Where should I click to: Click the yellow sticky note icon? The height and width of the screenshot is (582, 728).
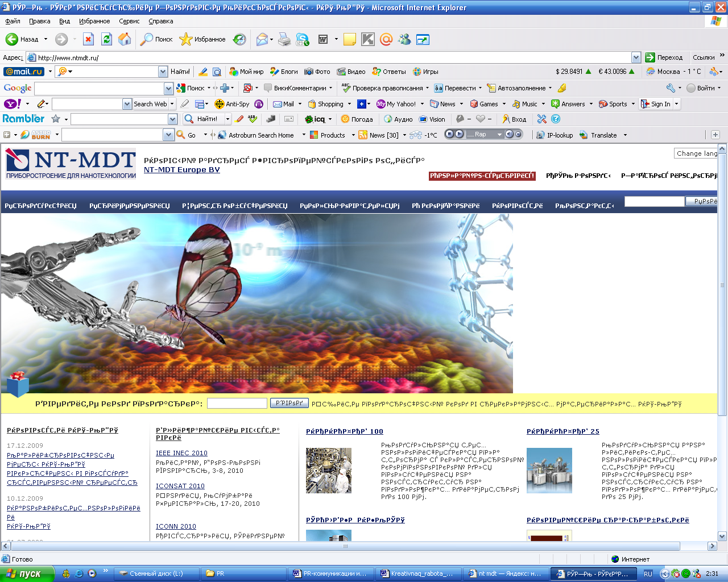click(x=350, y=39)
